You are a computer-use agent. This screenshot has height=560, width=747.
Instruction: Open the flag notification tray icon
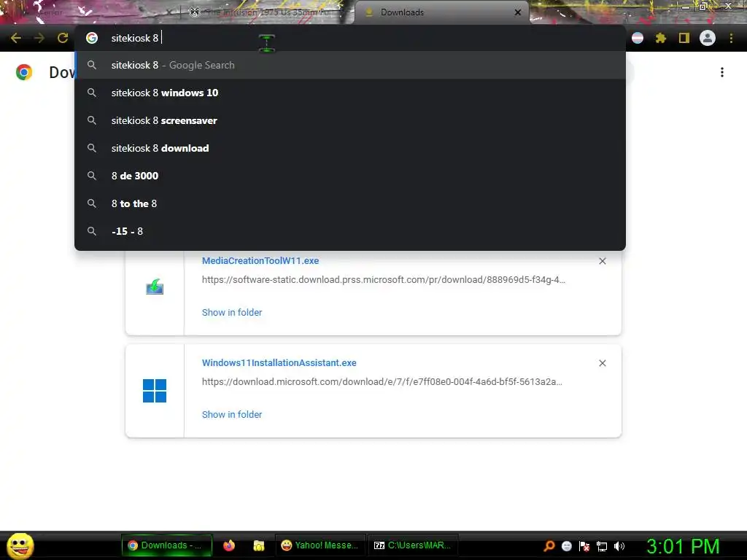tap(584, 546)
